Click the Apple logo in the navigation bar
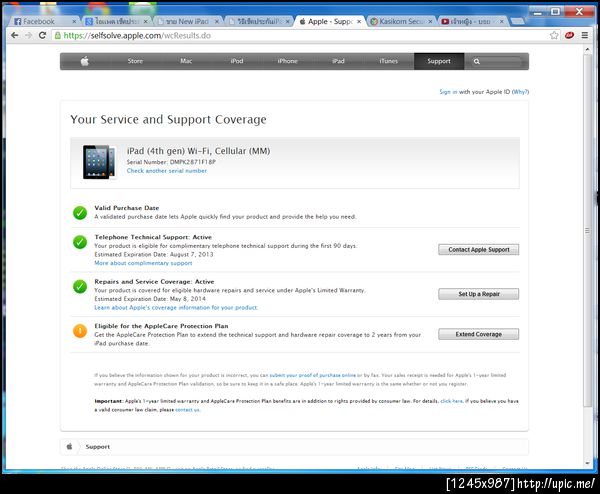Screen dimensions: 600x494 pyautogui.click(x=85, y=61)
